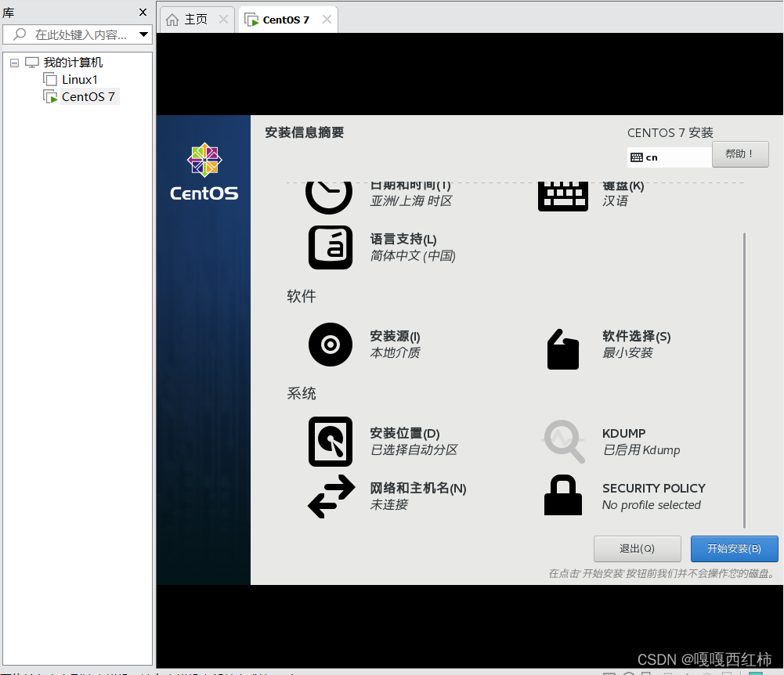
Task: Click the 简体中文 (中国) text
Action: pos(413,256)
